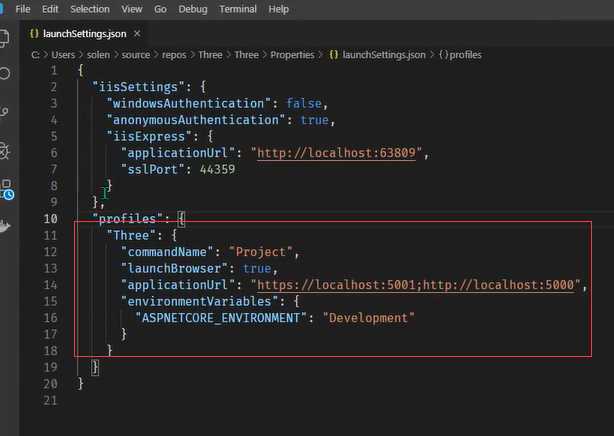Click the Properties breadcrumb segment
614x436 pixels.
[x=292, y=55]
